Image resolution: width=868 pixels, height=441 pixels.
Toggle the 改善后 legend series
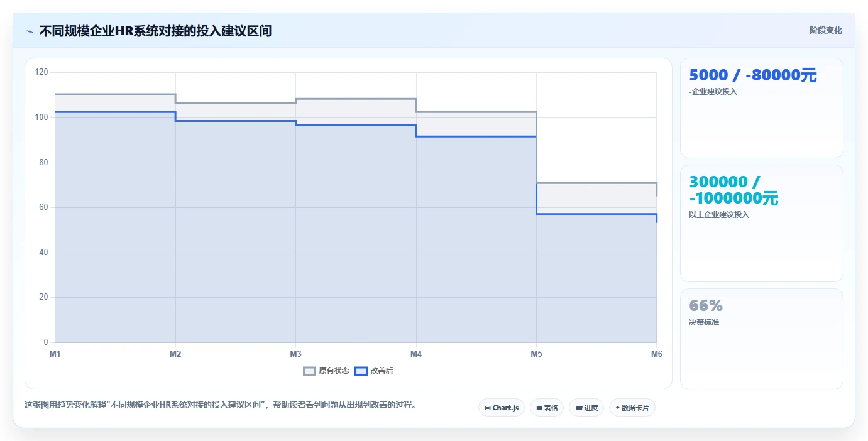(x=374, y=371)
